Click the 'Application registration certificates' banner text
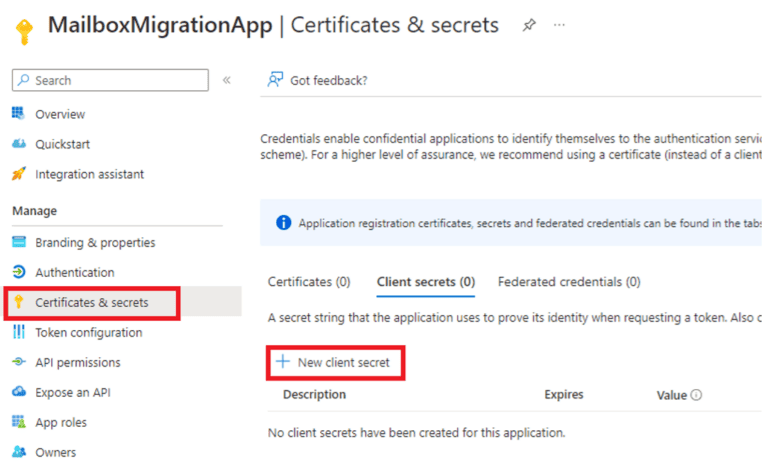The height and width of the screenshot is (475, 768). click(530, 223)
